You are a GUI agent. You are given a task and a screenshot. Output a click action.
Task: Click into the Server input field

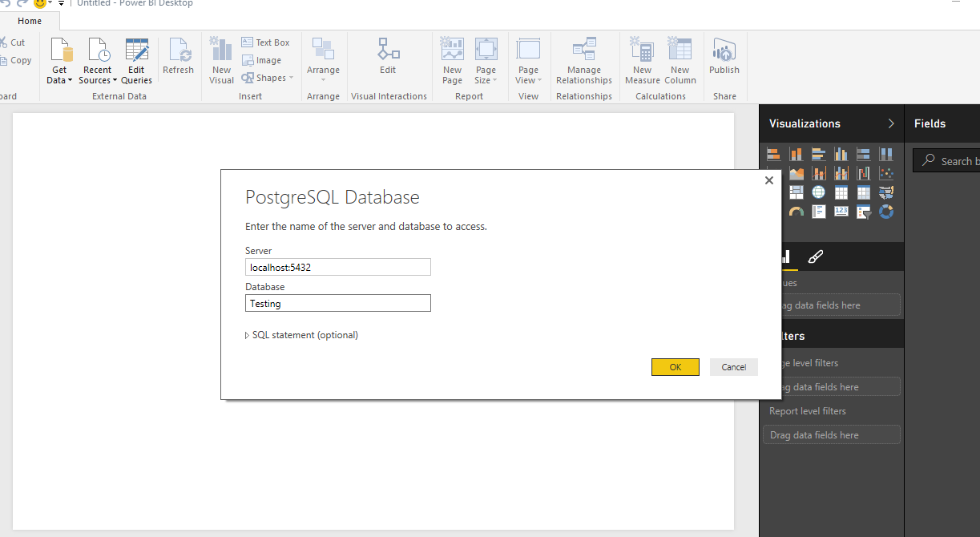click(337, 268)
